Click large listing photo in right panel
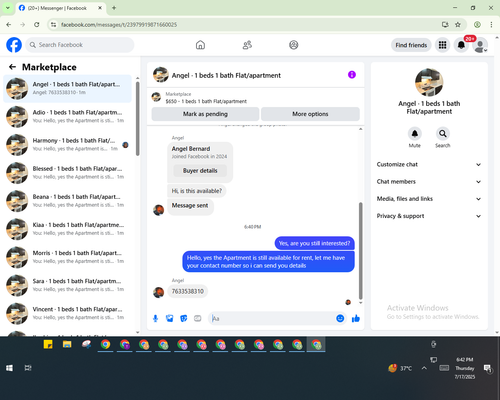500x400 pixels. pos(429,82)
